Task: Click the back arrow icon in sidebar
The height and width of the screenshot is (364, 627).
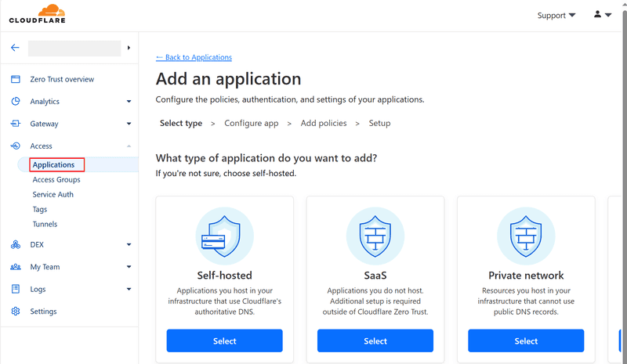Action: [x=15, y=48]
